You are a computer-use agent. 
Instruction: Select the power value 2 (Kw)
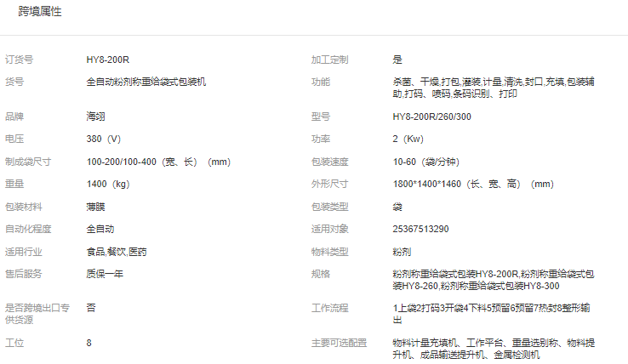pyautogui.click(x=408, y=139)
